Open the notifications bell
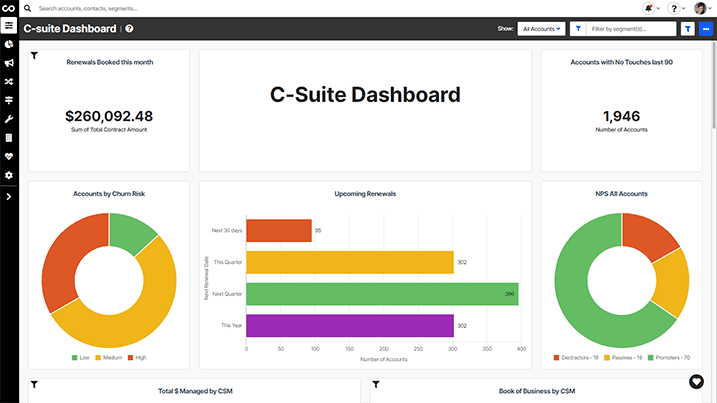717x403 pixels. [x=648, y=8]
